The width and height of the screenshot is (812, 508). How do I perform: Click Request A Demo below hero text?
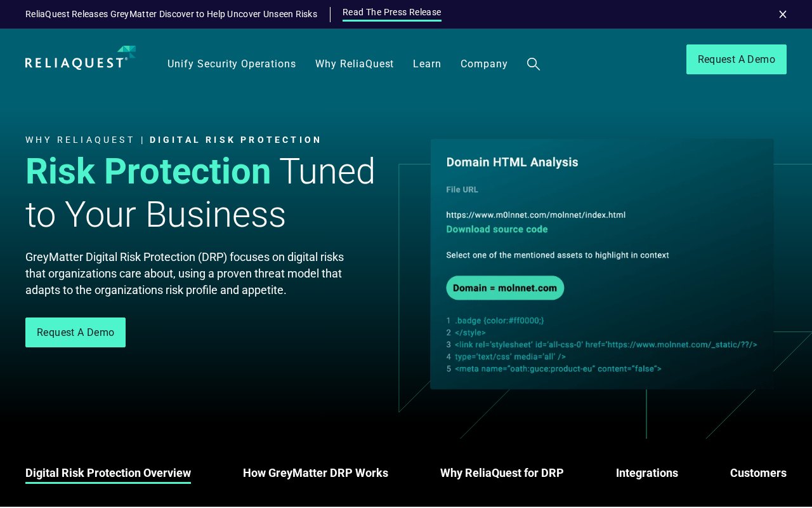point(75,332)
